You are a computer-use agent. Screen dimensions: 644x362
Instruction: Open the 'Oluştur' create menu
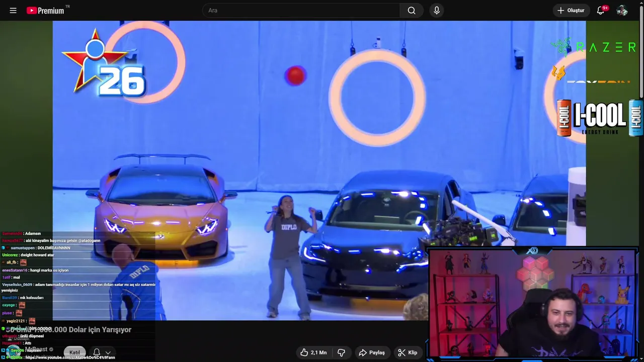(571, 11)
